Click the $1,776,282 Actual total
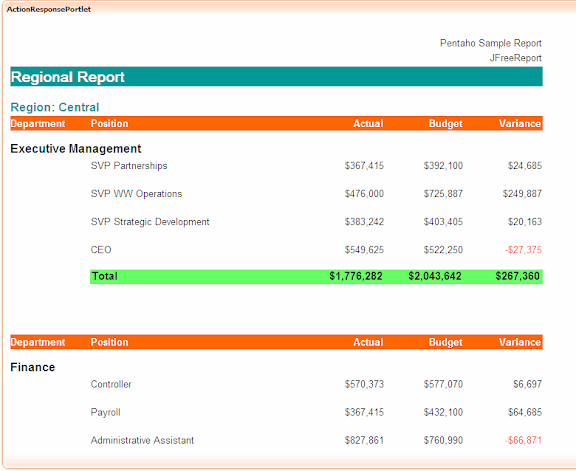Screen dimensions: 576x471 point(356,276)
